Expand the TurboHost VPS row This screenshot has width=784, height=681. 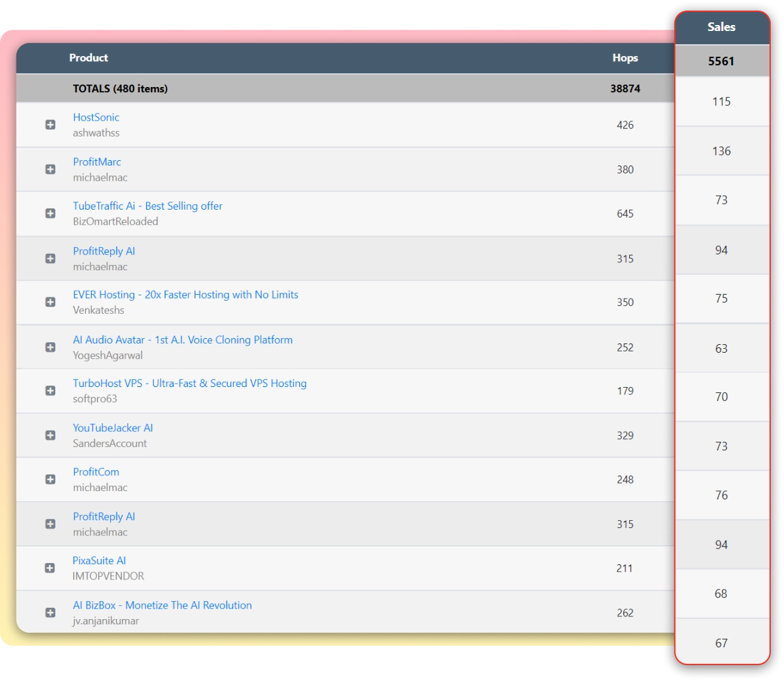[51, 391]
